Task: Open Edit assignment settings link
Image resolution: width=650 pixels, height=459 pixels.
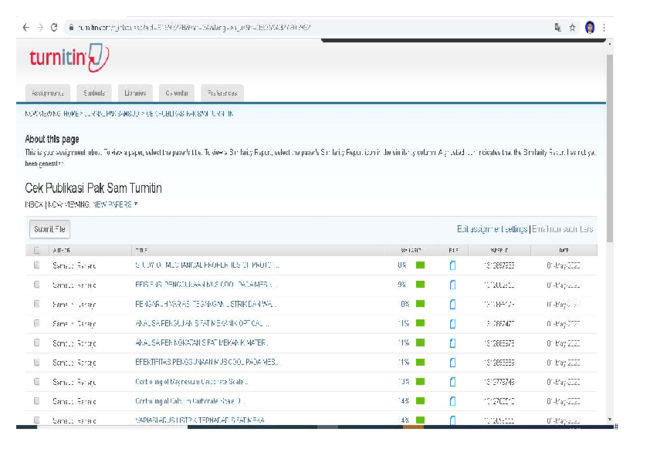Action: [492, 229]
